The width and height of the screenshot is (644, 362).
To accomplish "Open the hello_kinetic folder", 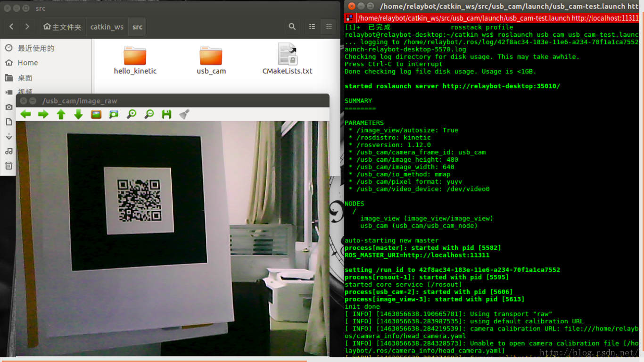I will point(135,60).
